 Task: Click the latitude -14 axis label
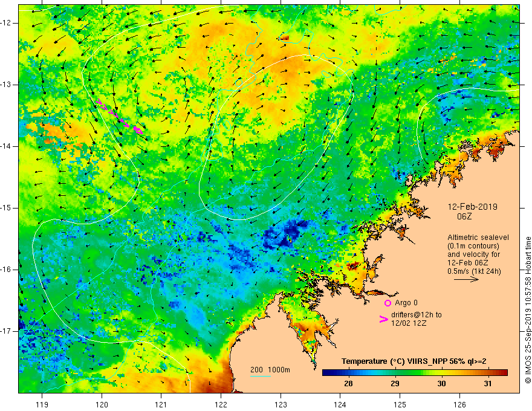6,146
